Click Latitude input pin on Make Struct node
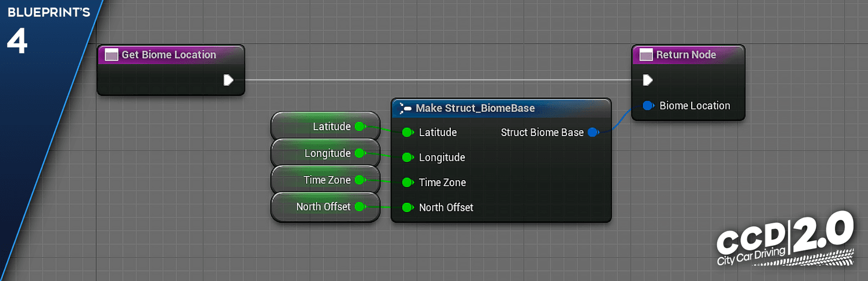Viewport: 868px width, 281px height. click(408, 132)
